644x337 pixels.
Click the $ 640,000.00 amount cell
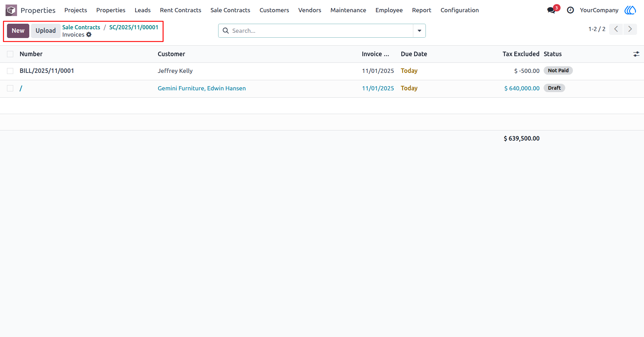[522, 88]
